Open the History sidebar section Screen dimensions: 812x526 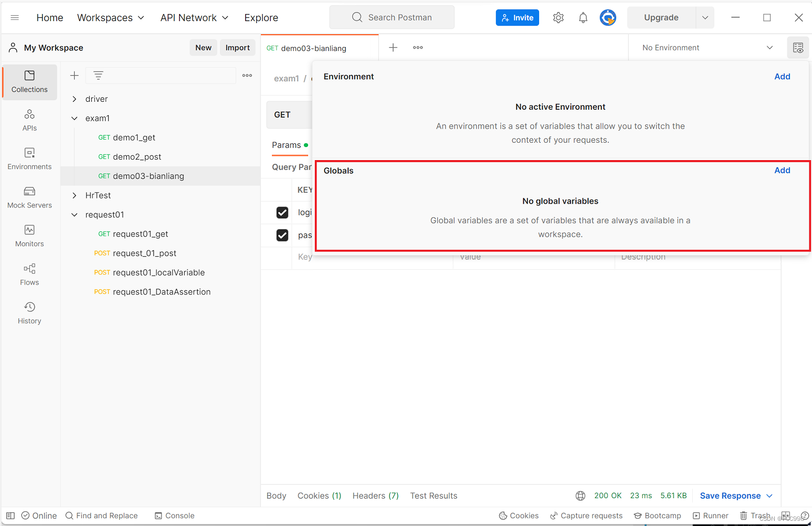29,313
